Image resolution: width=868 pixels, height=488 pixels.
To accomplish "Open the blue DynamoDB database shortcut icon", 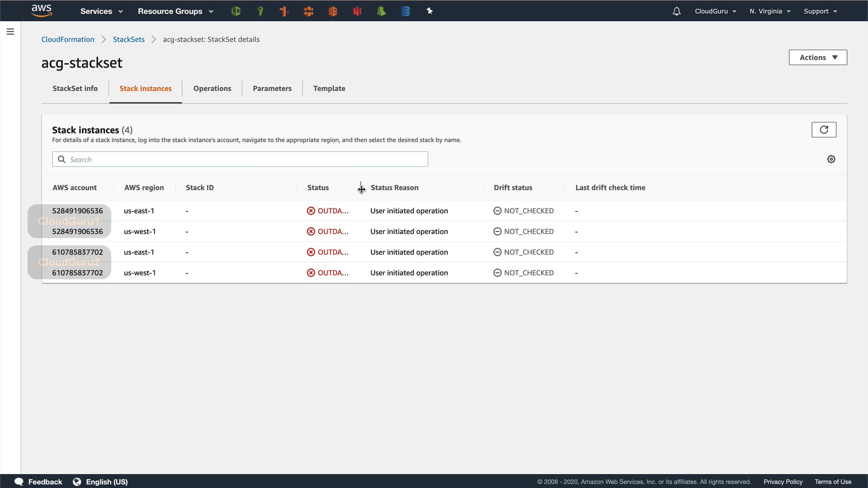I will (x=406, y=11).
